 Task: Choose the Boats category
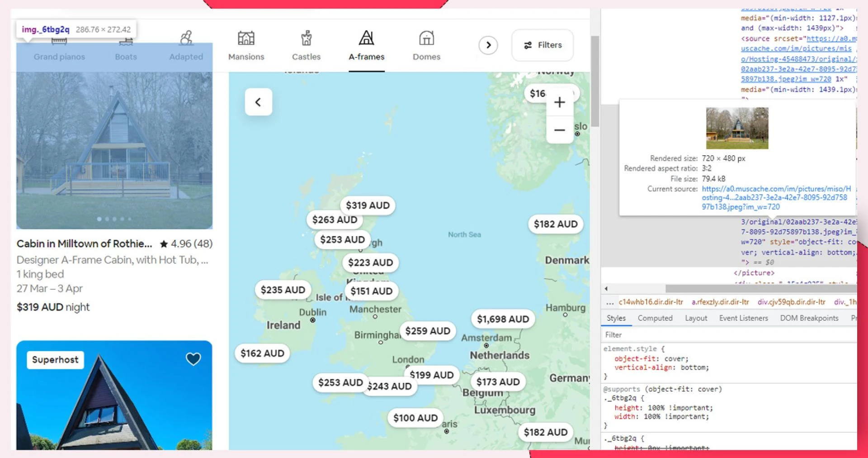(126, 45)
